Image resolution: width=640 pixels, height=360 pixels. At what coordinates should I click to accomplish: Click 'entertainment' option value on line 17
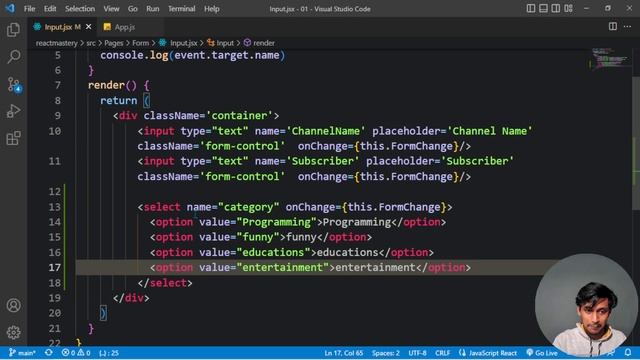pyautogui.click(x=282, y=267)
